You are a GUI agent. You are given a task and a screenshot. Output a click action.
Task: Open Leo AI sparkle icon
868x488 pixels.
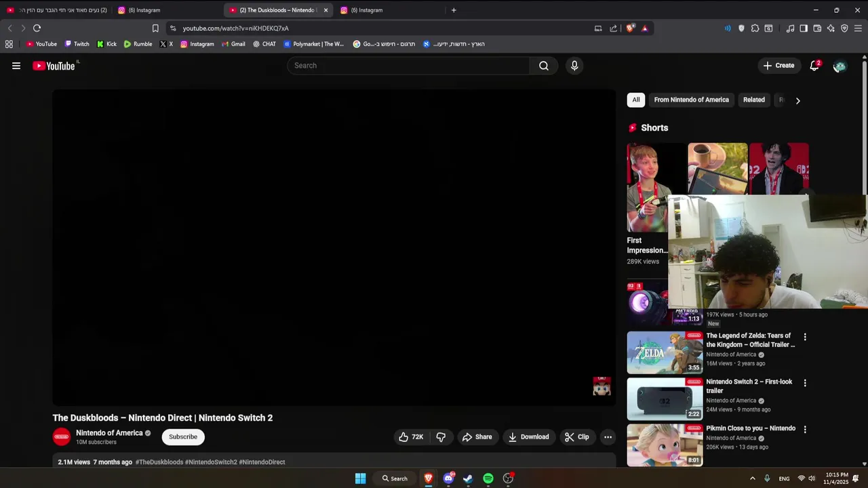(x=831, y=28)
